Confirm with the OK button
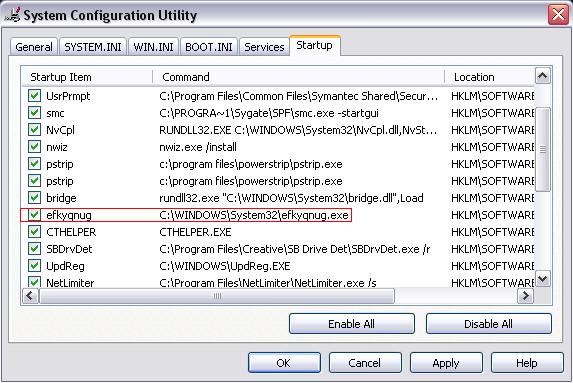The height and width of the screenshot is (383, 573). click(284, 363)
